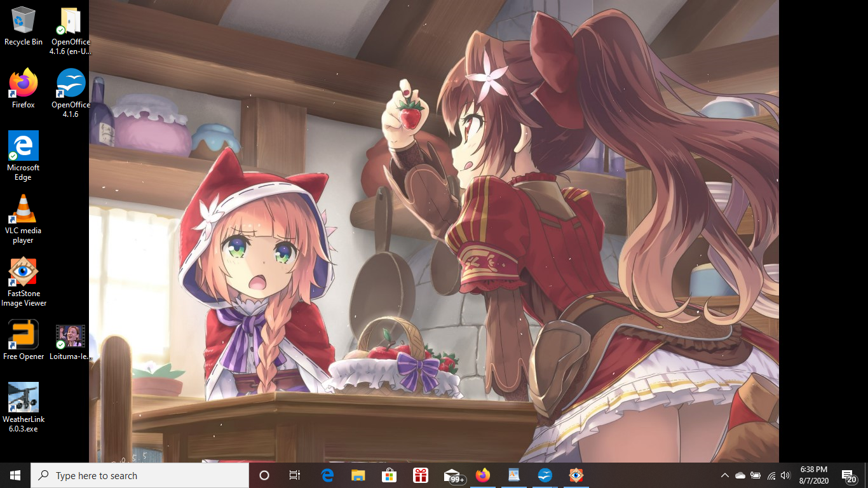The height and width of the screenshot is (488, 868).
Task: Click the 'Type here to search' box
Action: (140, 475)
